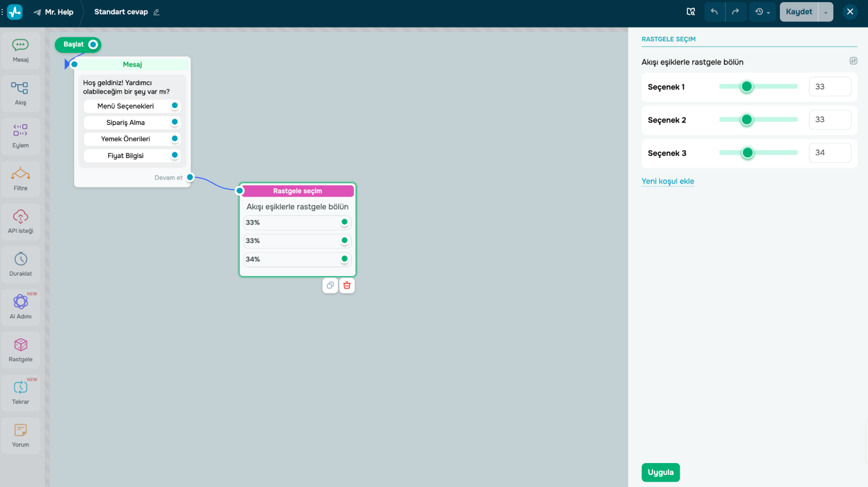This screenshot has width=868, height=487.
Task: Select the Akış block tool
Action: tap(20, 93)
